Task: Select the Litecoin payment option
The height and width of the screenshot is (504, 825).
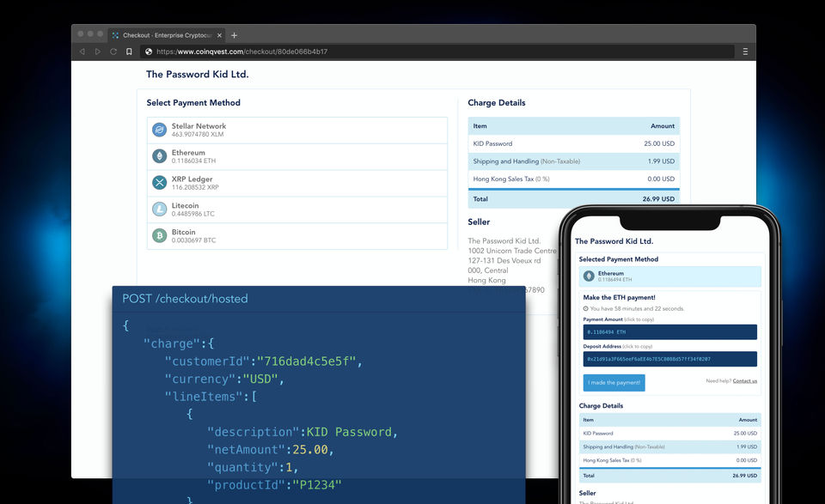Action: 297,209
